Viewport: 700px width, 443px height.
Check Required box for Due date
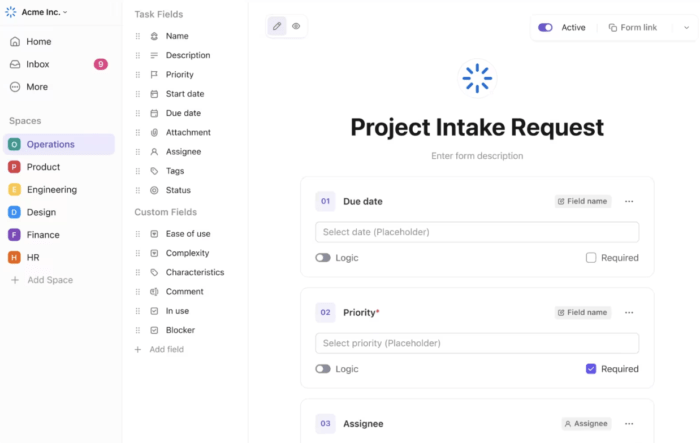[x=591, y=258]
